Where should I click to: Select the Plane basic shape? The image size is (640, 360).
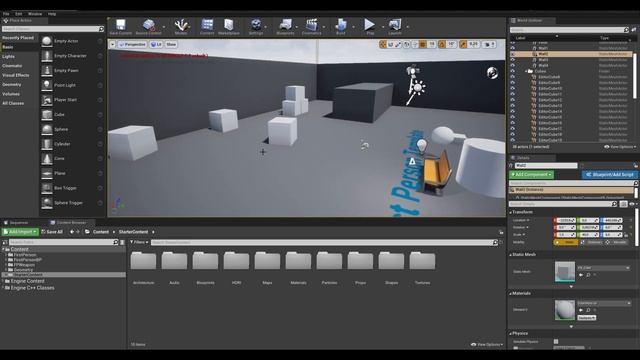71,173
